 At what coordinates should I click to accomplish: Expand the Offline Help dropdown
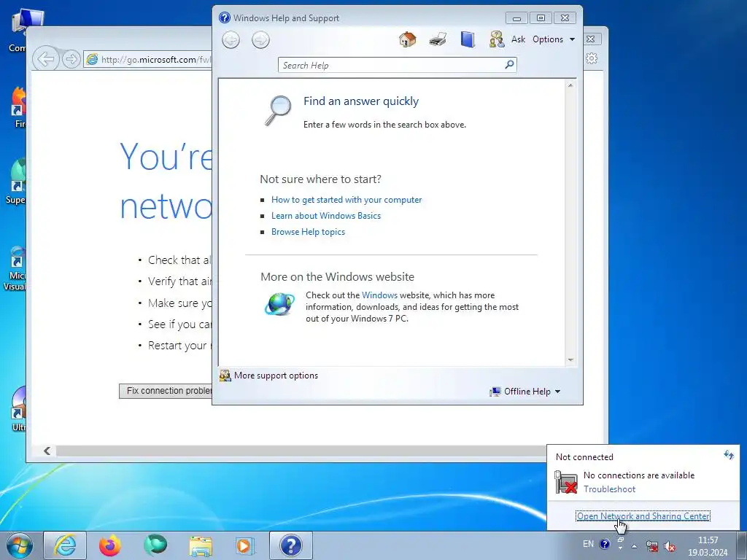[x=525, y=392]
